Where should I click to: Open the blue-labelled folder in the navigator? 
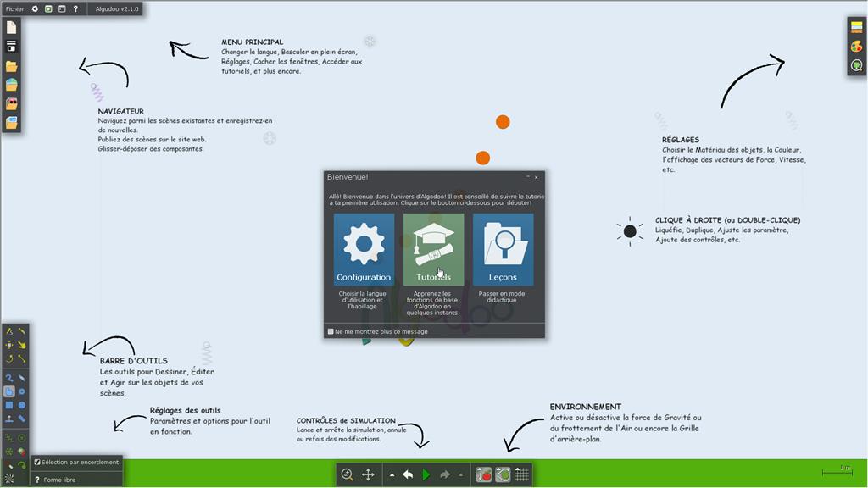point(11,122)
